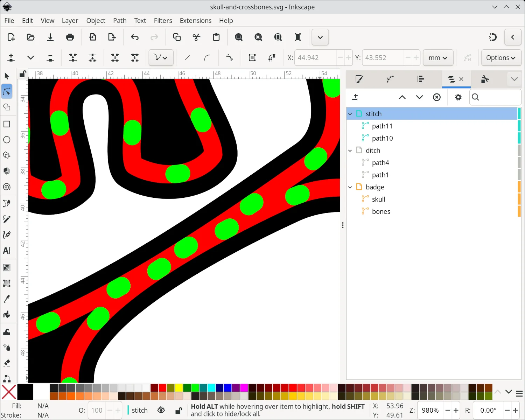Expand the insert node options arrow
Viewport: 525px width, 420px height.
[30, 58]
